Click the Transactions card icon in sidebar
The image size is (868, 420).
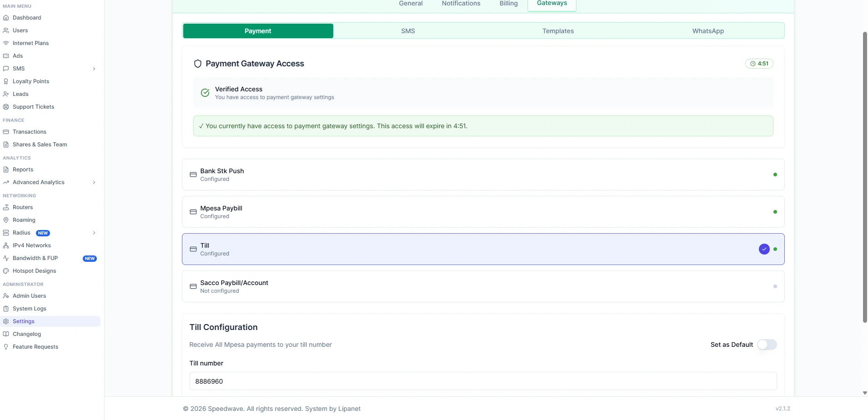(6, 132)
